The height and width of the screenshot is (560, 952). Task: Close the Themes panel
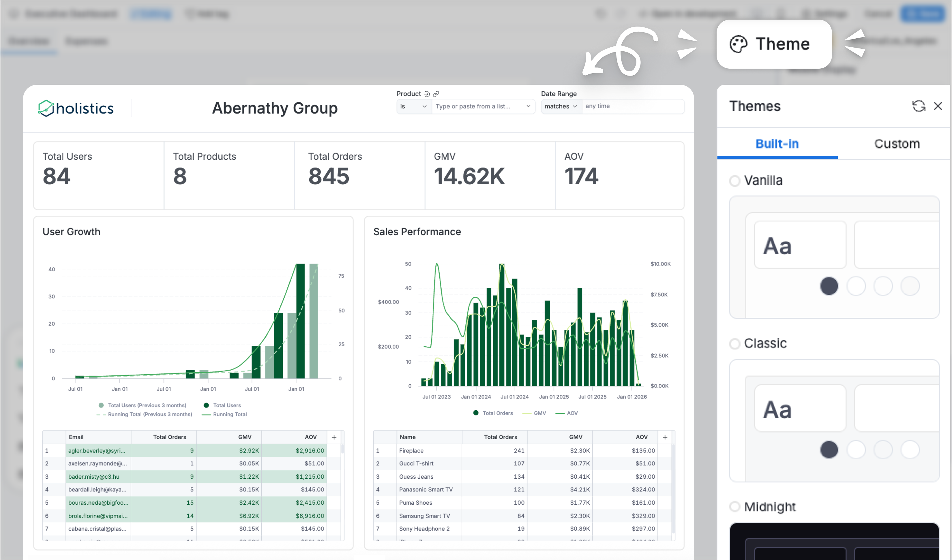click(x=938, y=106)
